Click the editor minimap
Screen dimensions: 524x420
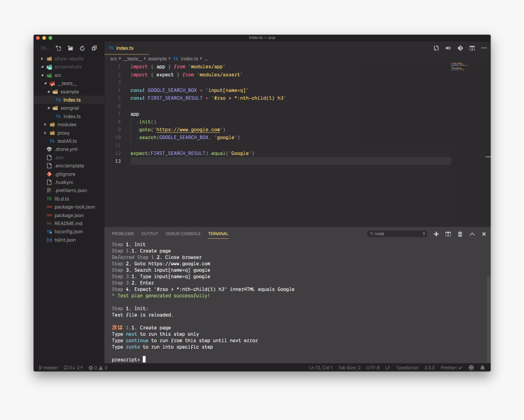[x=459, y=66]
